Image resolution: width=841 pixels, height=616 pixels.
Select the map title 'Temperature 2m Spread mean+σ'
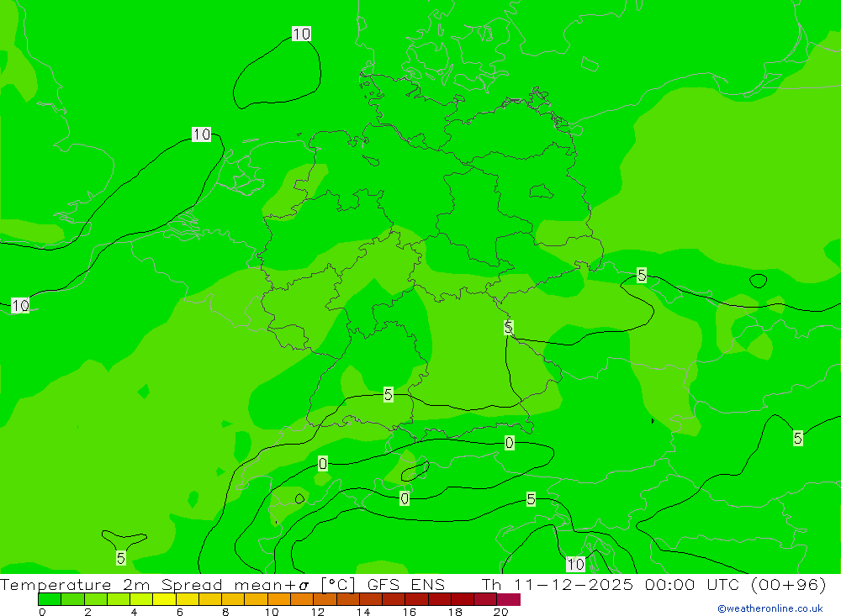155,584
